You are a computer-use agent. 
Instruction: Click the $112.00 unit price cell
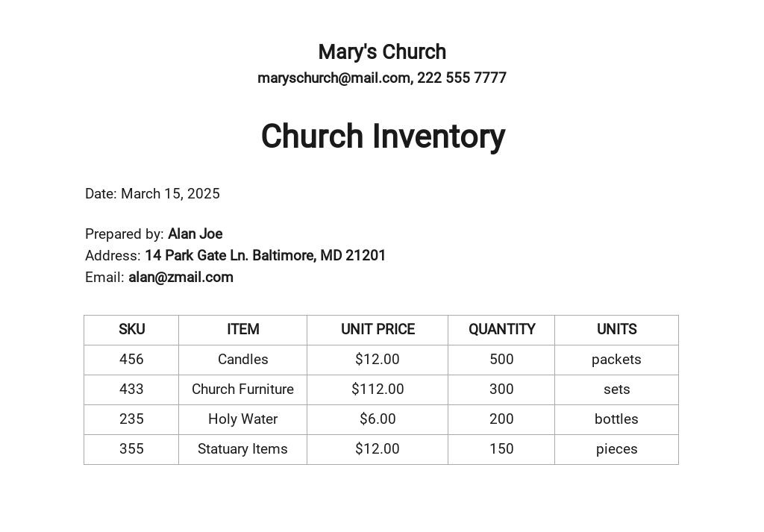pyautogui.click(x=378, y=389)
